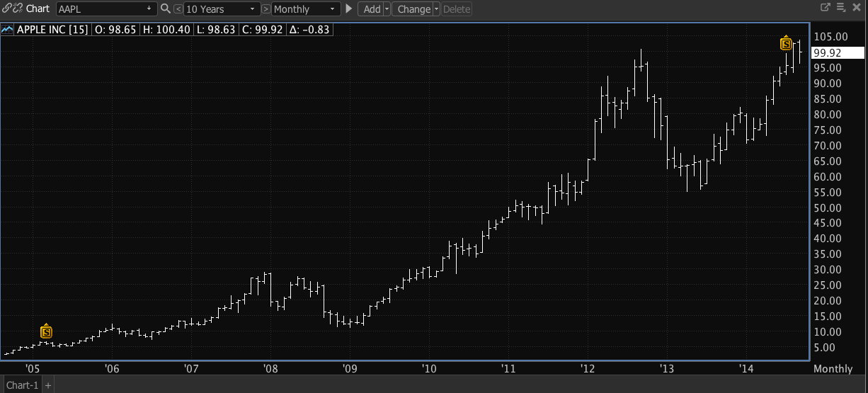Click the stock split marker near 2014
Image resolution: width=868 pixels, height=393 pixels.
coord(786,44)
